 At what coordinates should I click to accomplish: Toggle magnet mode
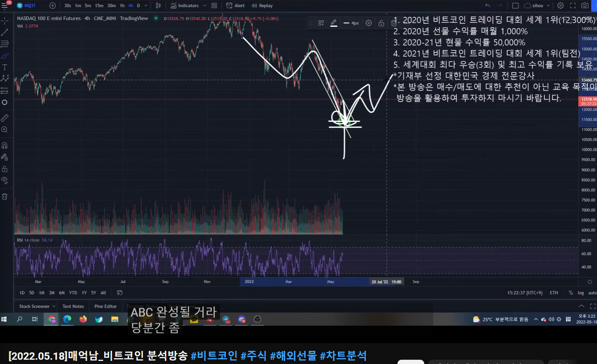pos(5,146)
